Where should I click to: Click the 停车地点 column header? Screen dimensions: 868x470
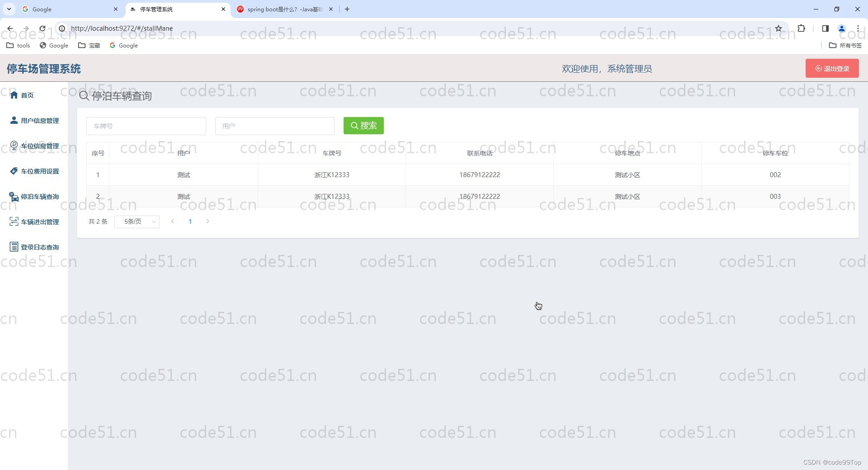(627, 153)
